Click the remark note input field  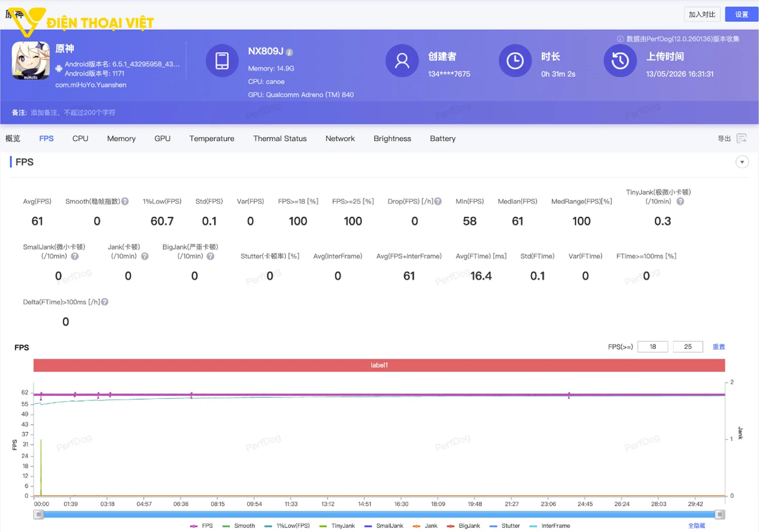coord(73,112)
